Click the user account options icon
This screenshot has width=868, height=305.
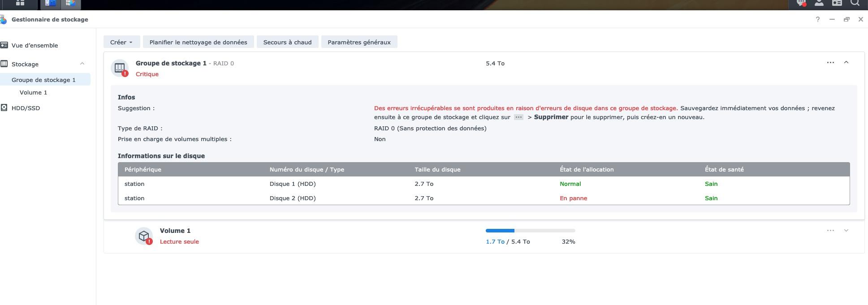(x=819, y=3)
